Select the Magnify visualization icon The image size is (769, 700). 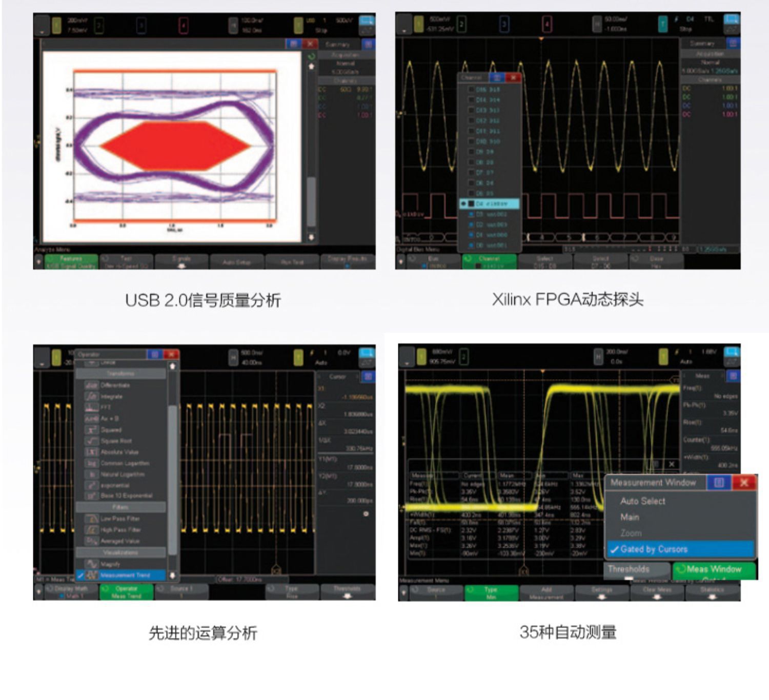91,564
